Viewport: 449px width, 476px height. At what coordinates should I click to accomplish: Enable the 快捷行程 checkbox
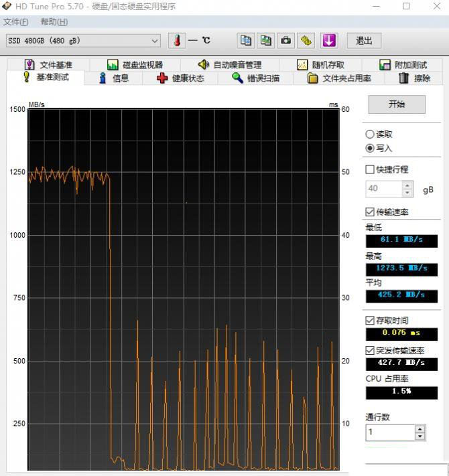pos(370,169)
